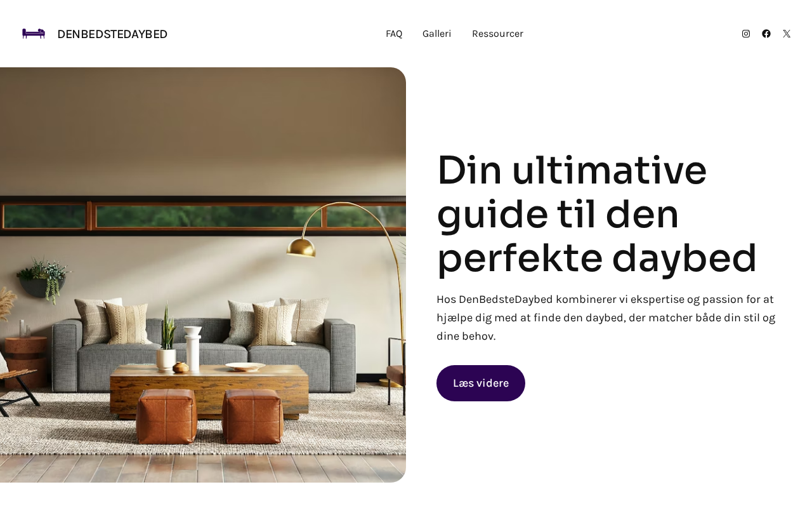Open the Facebook page icon
Image resolution: width=812 pixels, height=508 pixels.
pyautogui.click(x=766, y=34)
